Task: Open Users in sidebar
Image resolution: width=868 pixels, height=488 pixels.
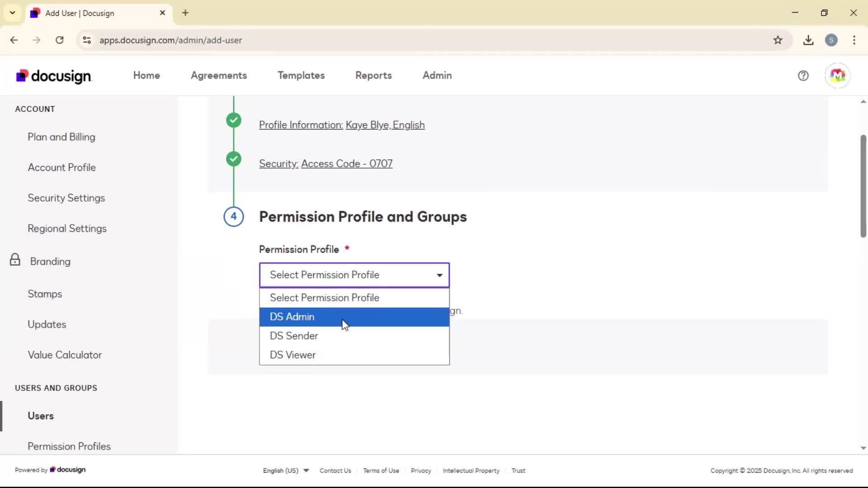Action: (41, 416)
